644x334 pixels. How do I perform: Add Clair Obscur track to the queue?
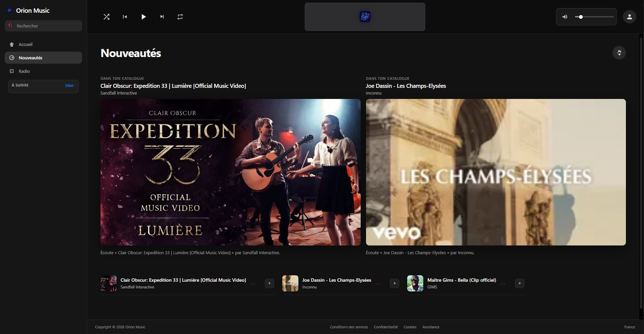point(270,283)
